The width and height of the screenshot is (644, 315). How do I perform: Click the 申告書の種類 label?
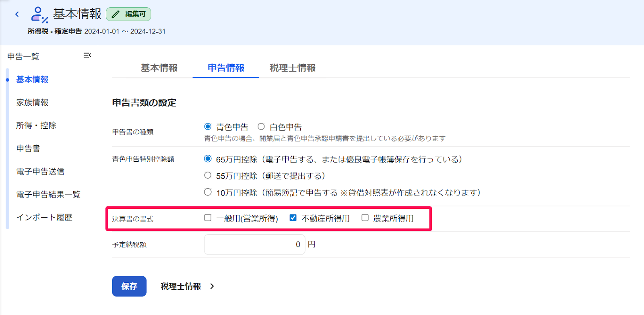click(132, 132)
